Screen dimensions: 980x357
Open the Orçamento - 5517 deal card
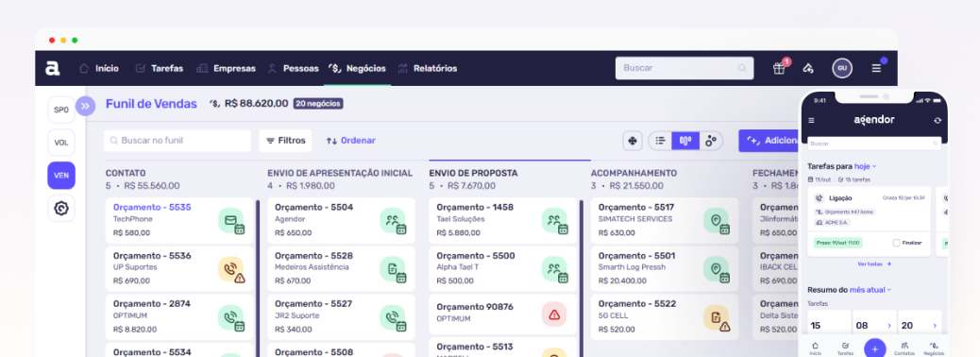click(665, 221)
